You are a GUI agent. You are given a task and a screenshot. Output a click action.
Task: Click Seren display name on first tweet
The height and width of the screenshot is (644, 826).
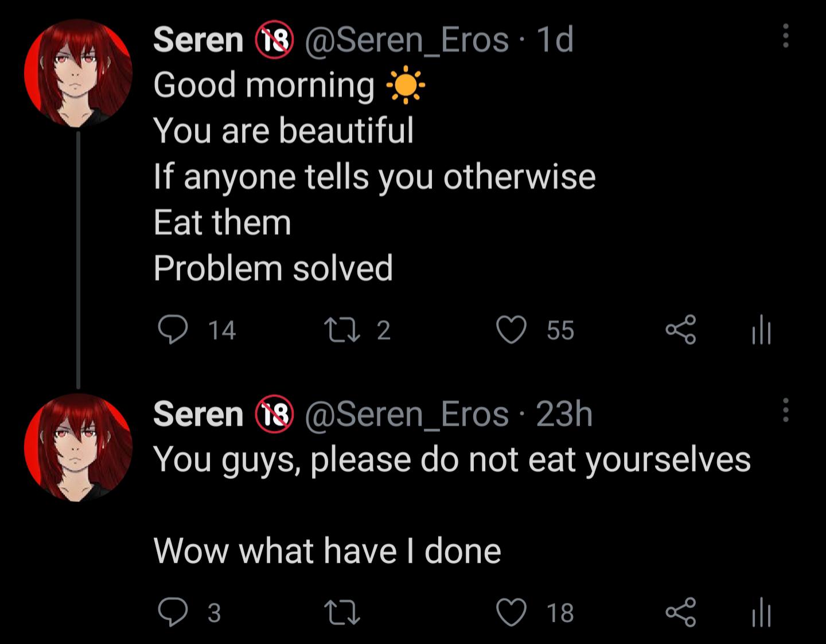pos(198,40)
